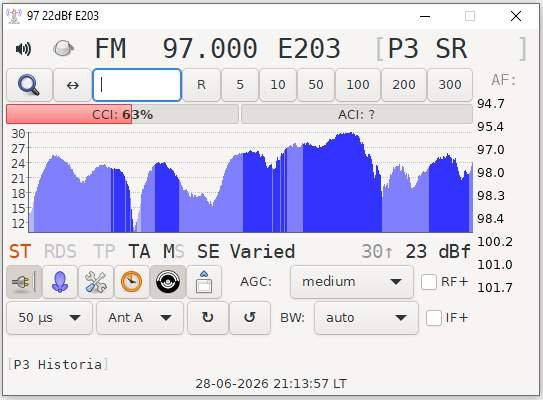Toggle the ST stereo indicator
Image resolution: width=543 pixels, height=400 pixels.
point(20,251)
